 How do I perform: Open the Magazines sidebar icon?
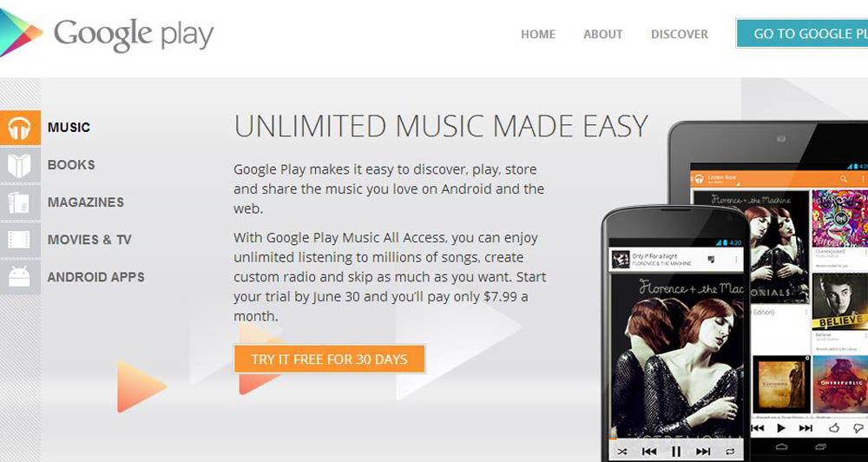pyautogui.click(x=20, y=202)
